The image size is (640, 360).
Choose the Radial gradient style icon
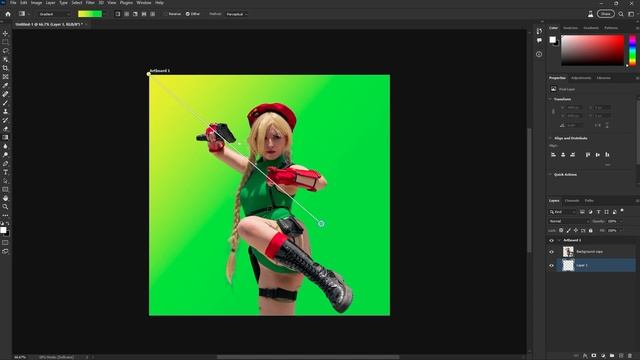[127, 14]
